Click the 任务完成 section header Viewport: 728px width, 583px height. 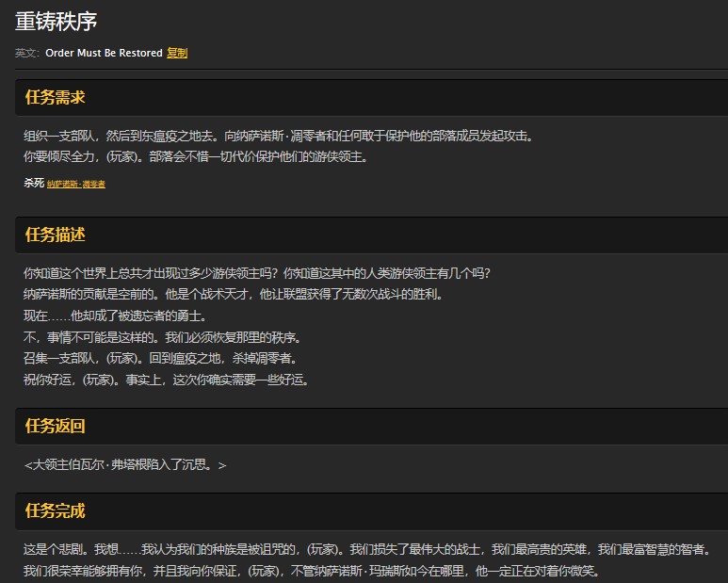(56, 510)
